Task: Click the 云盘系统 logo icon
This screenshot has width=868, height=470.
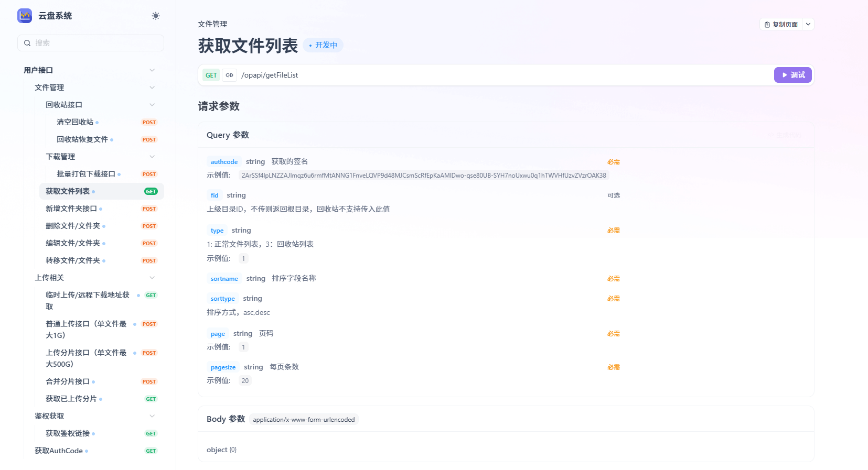Action: pos(25,16)
